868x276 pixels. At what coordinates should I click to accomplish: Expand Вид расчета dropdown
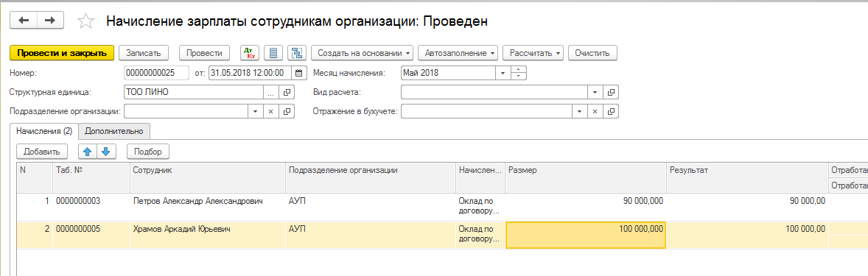pos(595,93)
